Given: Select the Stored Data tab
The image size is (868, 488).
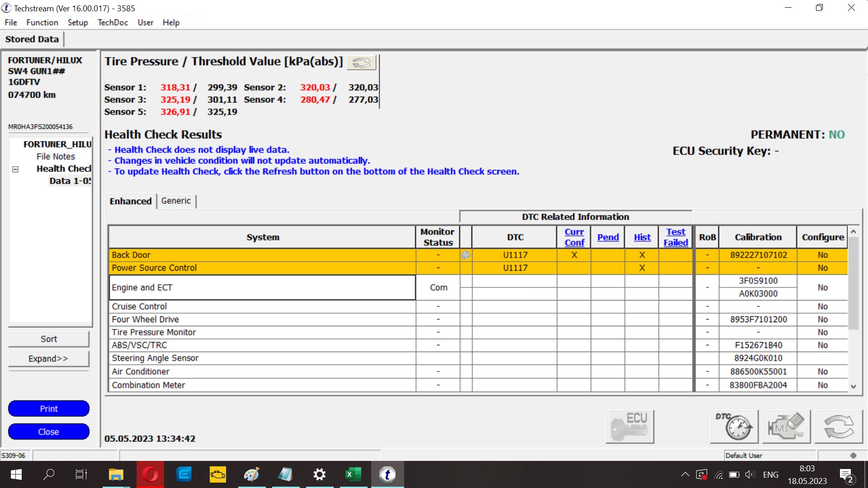Looking at the screenshot, I should pyautogui.click(x=32, y=39).
